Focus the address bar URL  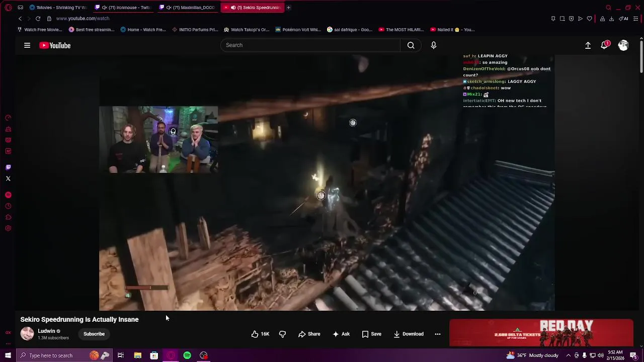[83, 19]
